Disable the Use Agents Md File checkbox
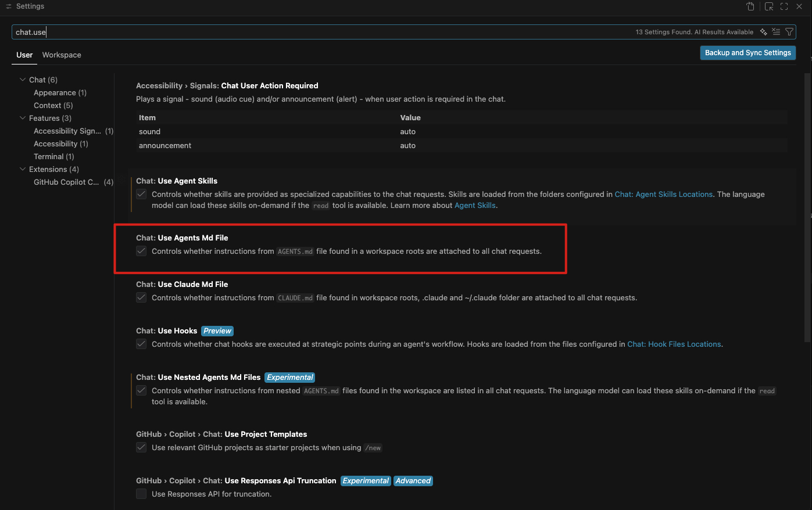The image size is (812, 510). coord(141,251)
